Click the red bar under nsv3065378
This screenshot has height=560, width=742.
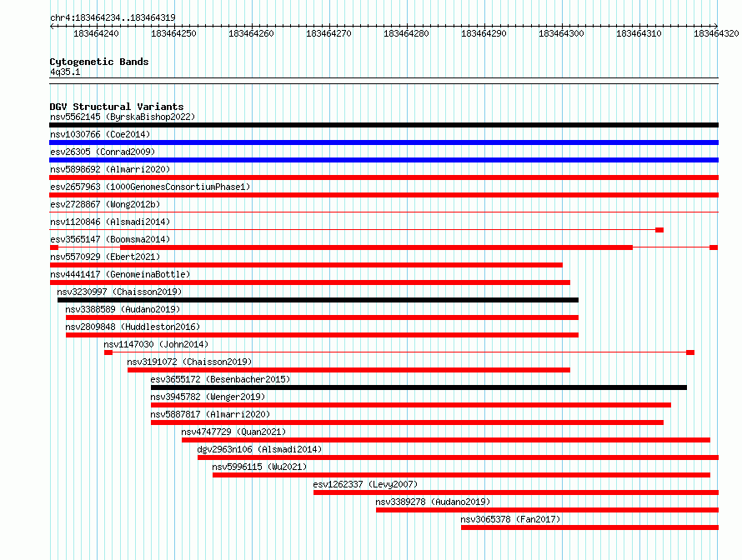pos(590,527)
